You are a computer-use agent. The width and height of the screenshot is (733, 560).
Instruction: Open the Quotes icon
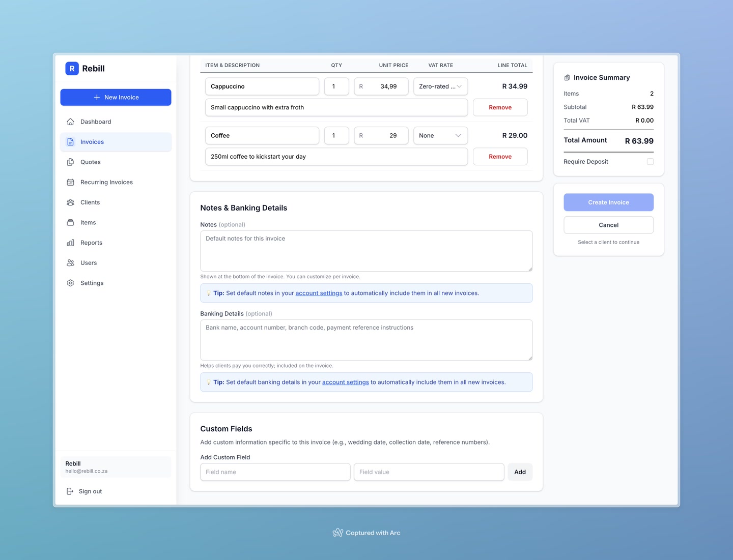70,162
